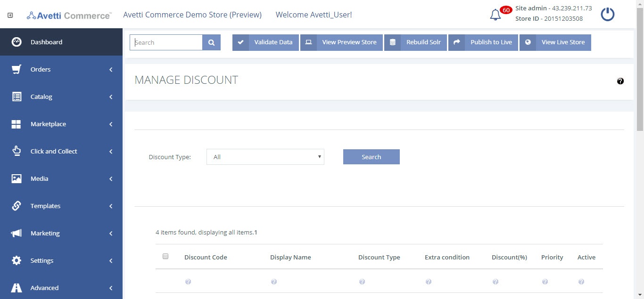
Task: Click the Media picture icon
Action: [17, 178]
